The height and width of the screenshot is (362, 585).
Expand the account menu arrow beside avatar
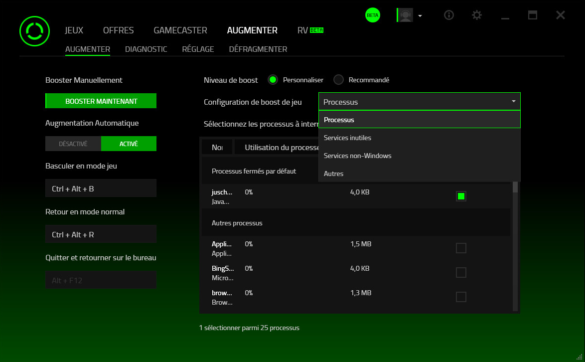pyautogui.click(x=420, y=16)
